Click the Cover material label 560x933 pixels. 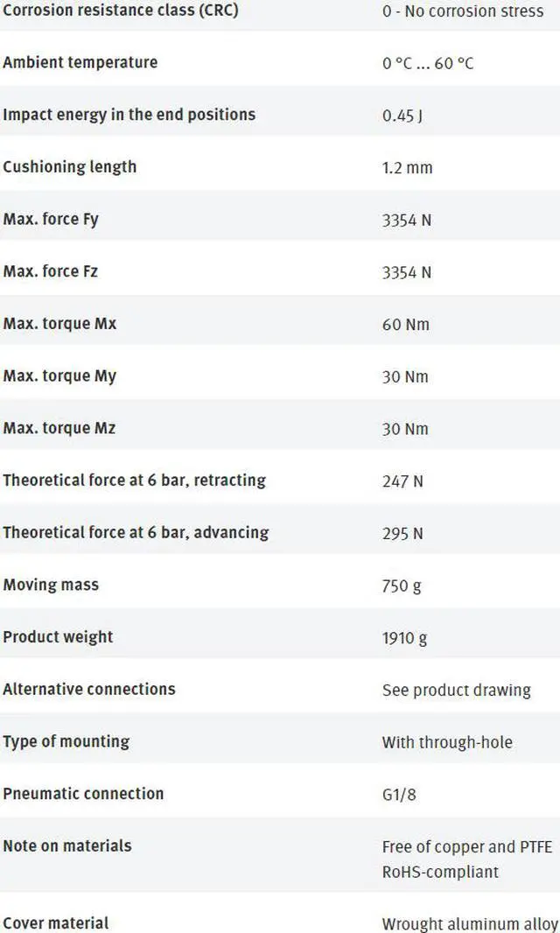(56, 922)
